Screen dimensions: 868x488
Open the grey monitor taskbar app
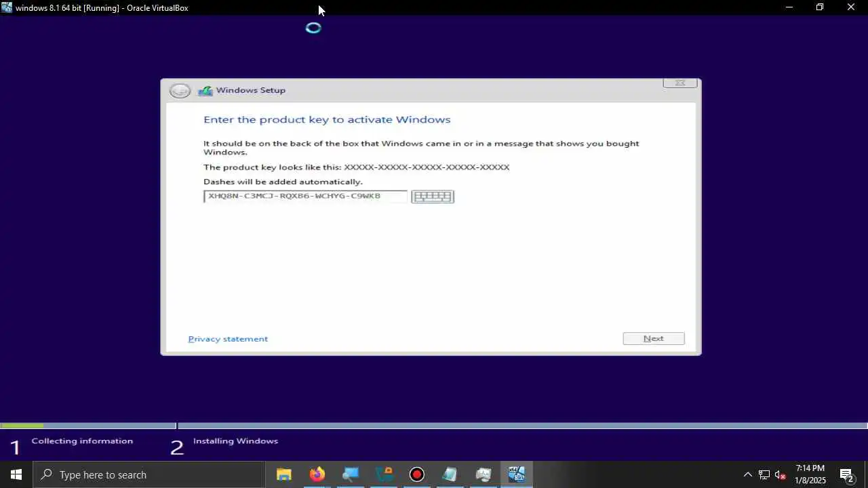pyautogui.click(x=484, y=474)
